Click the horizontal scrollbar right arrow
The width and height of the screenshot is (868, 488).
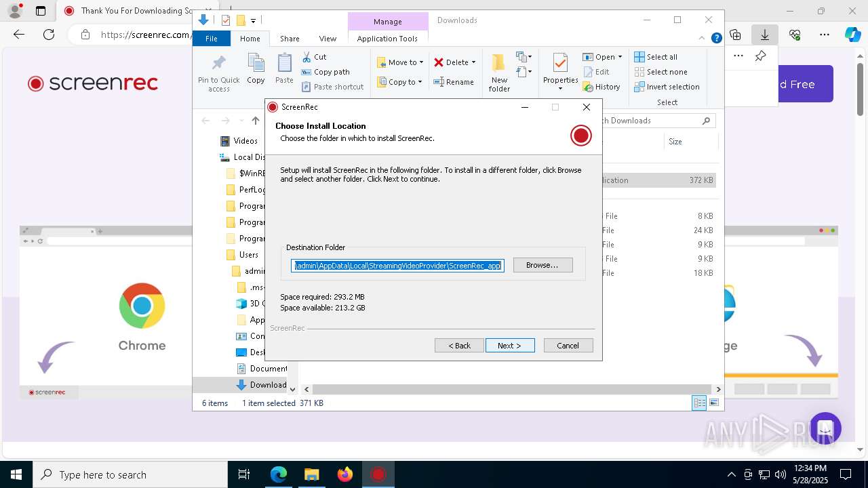[718, 389]
